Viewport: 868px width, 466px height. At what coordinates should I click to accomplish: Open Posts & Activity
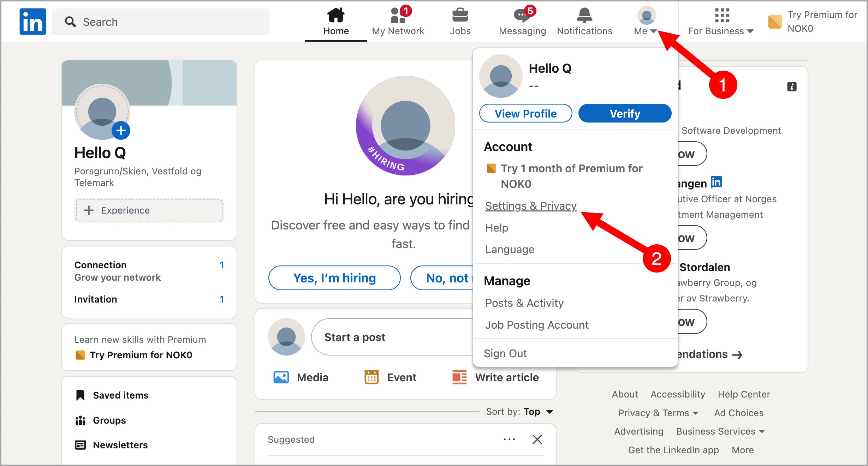524,303
